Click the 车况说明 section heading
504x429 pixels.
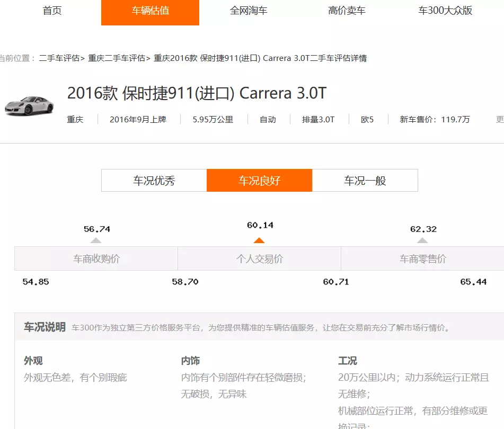45,327
